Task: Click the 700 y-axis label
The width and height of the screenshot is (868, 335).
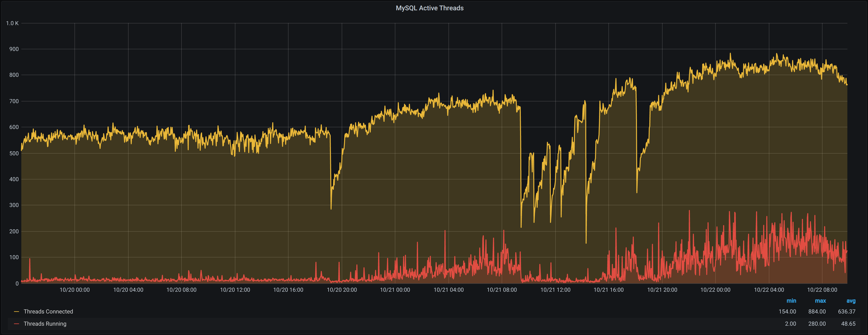Action: tap(14, 101)
